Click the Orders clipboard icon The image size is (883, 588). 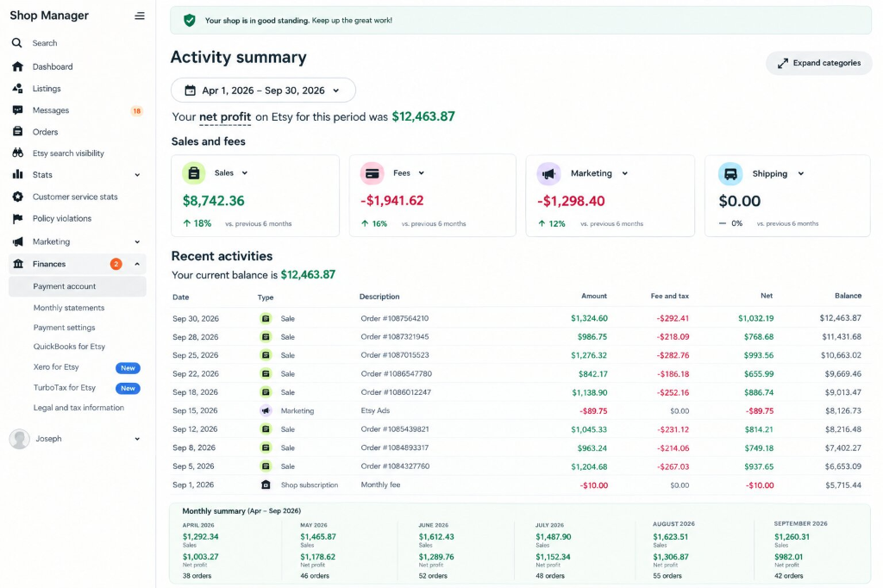click(x=17, y=131)
